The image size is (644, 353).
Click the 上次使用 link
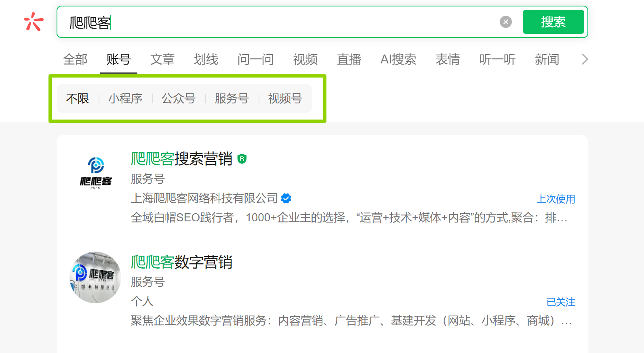[556, 199]
